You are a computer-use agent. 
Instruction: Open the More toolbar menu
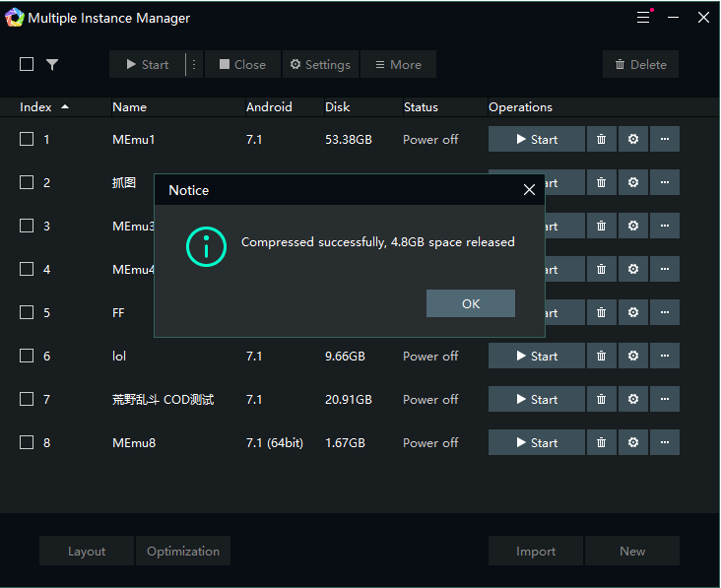(x=398, y=65)
